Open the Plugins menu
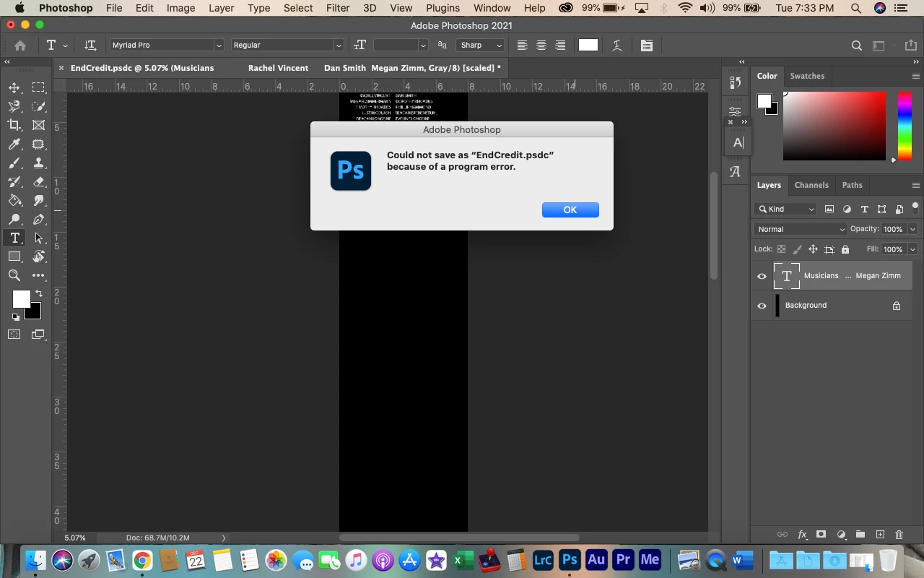 coord(443,8)
